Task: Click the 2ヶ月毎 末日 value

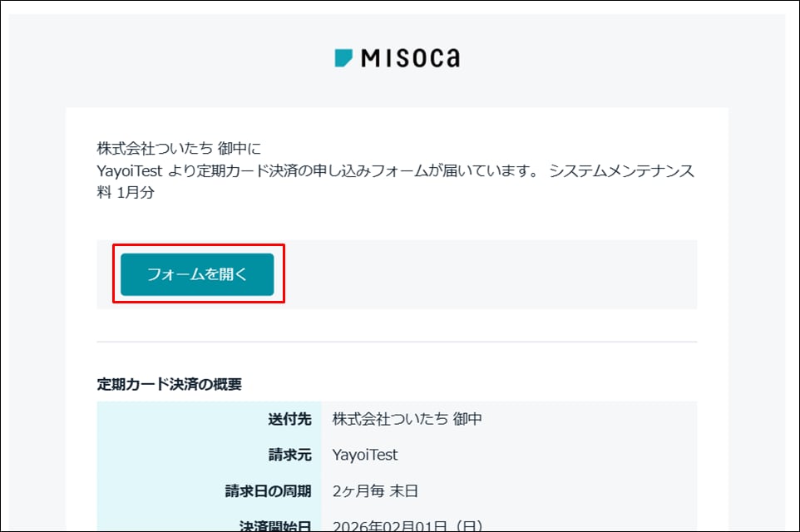Action: point(375,490)
